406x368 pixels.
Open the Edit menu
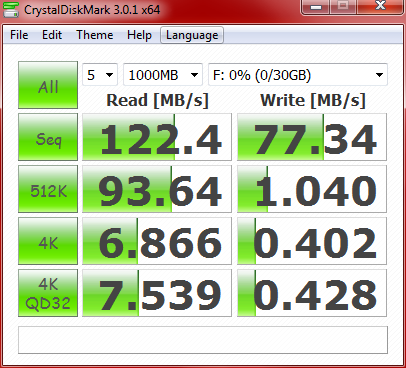[x=52, y=35]
